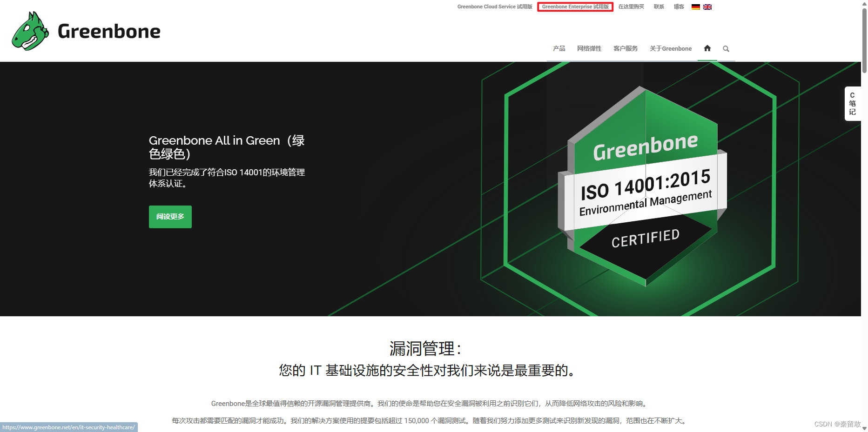Click the 每次攻击都需要匹配的漏洞 paragraph

pos(430,421)
